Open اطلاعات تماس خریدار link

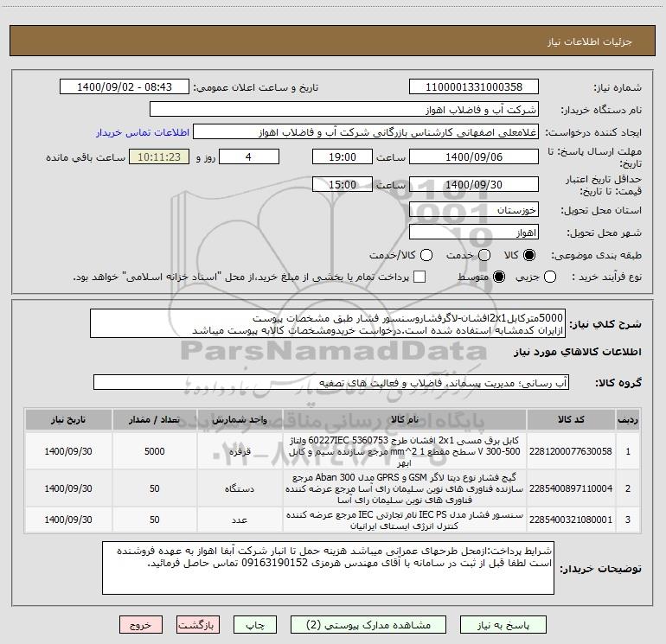pyautogui.click(x=143, y=132)
